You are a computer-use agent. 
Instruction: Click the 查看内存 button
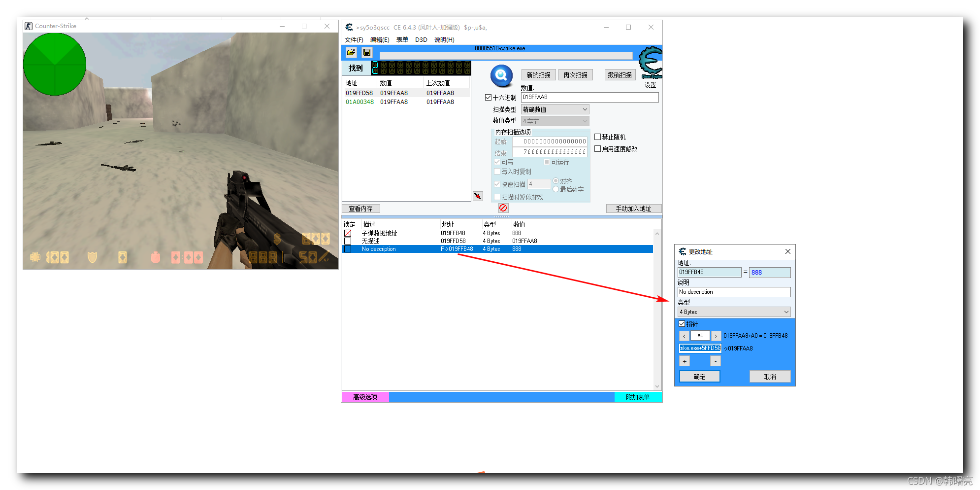click(361, 209)
